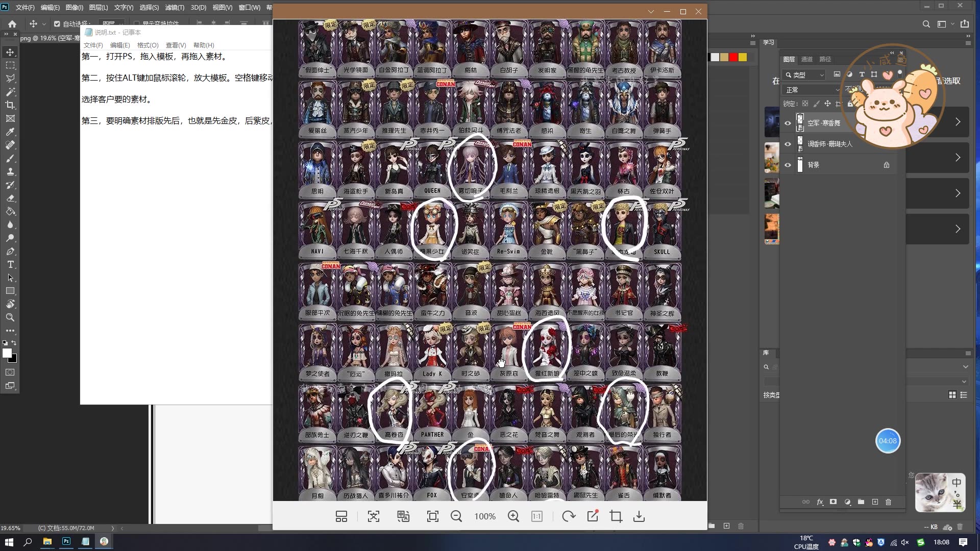The height and width of the screenshot is (551, 980).
Task: Click the foreground color swatch
Action: coord(7,353)
